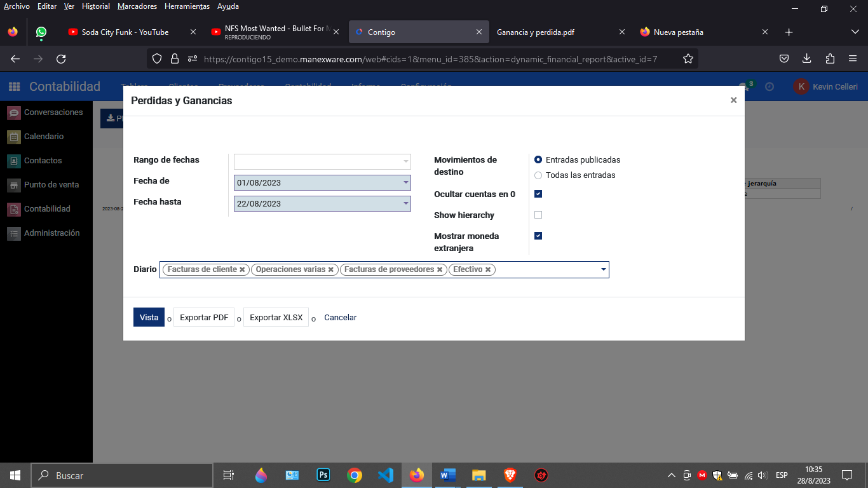This screenshot has width=868, height=488.
Task: Remove the Facturas de proveedores journal tag
Action: (x=440, y=269)
